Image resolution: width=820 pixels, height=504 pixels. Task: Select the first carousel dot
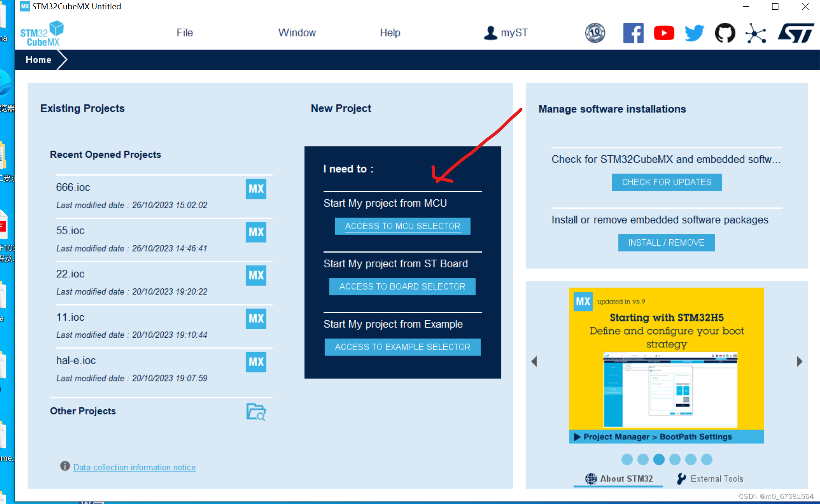(x=627, y=459)
